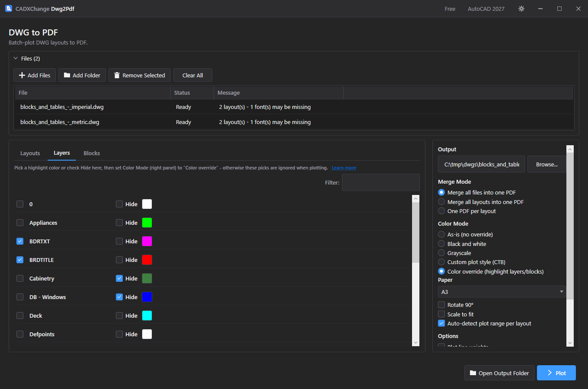588x389 pixels.
Task: Click the Message column header
Action: [x=278, y=92]
